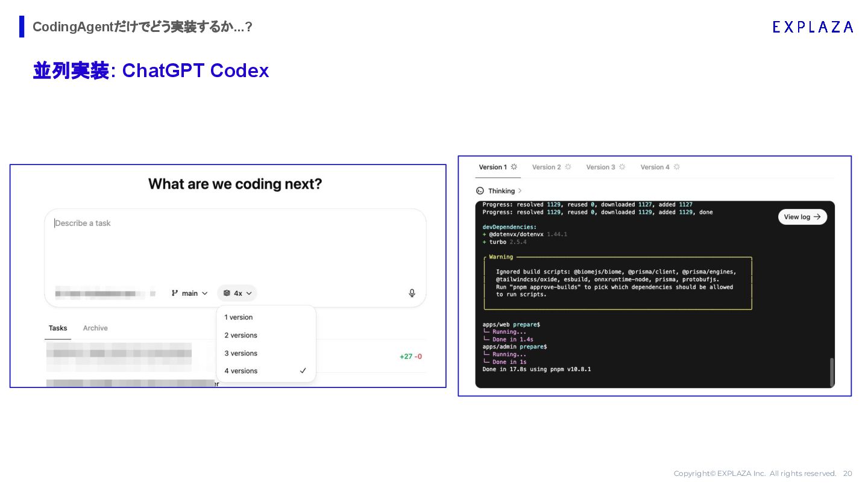This screenshot has height=488, width=868.
Task: Select the 3 versions option
Action: click(266, 354)
